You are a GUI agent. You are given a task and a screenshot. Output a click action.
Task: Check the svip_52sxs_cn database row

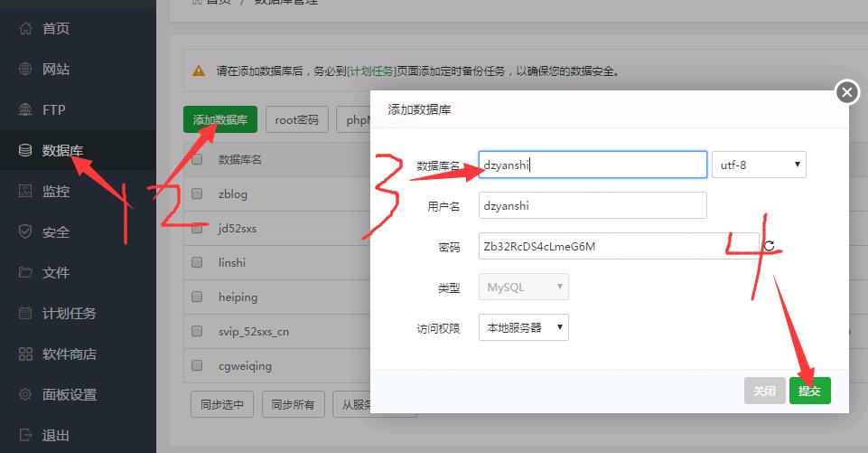[x=197, y=331]
